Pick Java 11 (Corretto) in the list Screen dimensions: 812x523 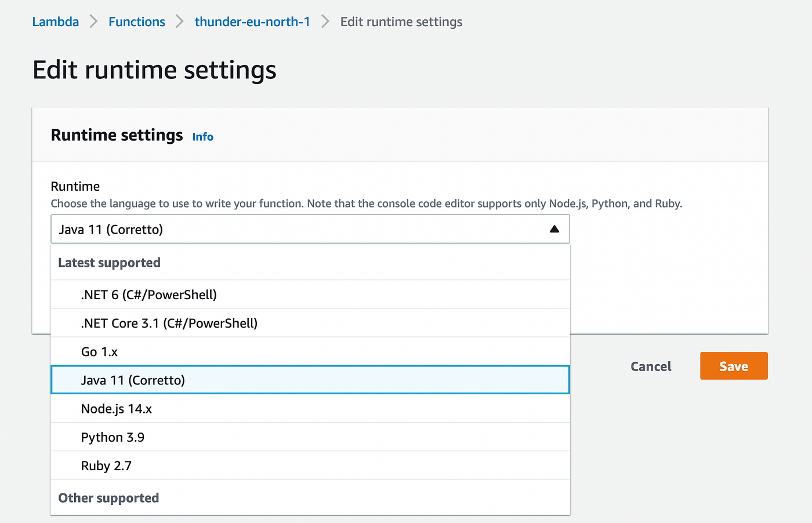coord(133,380)
